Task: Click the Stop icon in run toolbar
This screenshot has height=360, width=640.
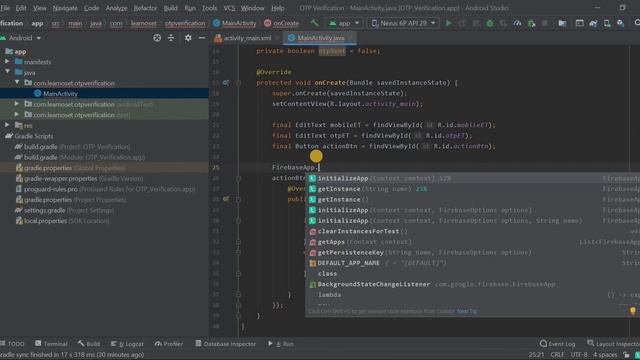Action: 545,23
